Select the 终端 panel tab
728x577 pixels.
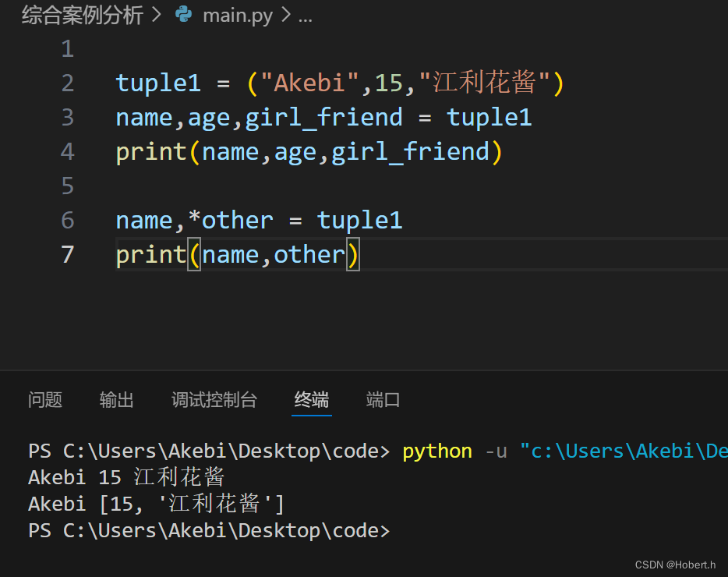(312, 399)
